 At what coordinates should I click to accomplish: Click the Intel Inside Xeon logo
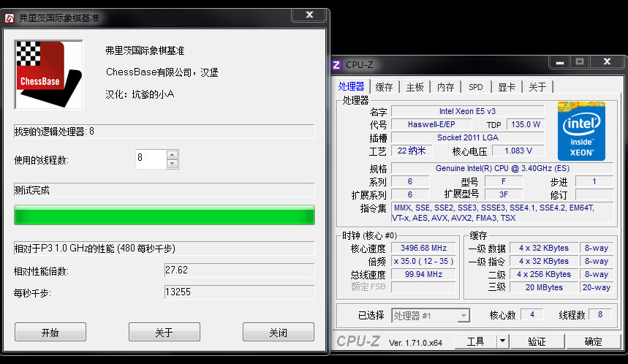point(581,131)
